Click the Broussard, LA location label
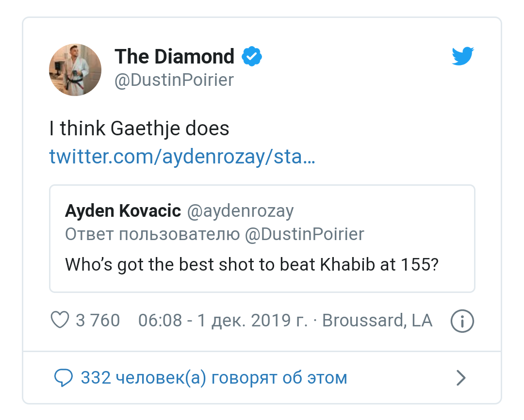The height and width of the screenshot is (420, 524). pos(377,320)
